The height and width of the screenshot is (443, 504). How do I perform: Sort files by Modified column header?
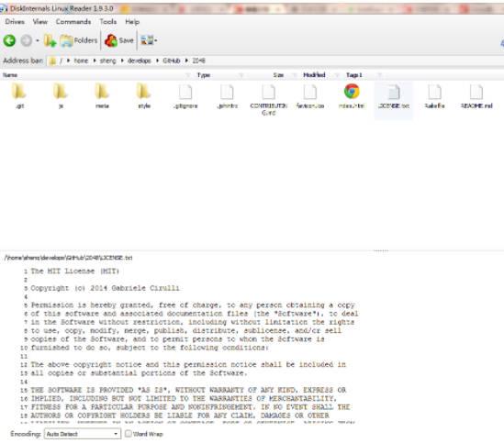pyautogui.click(x=314, y=75)
